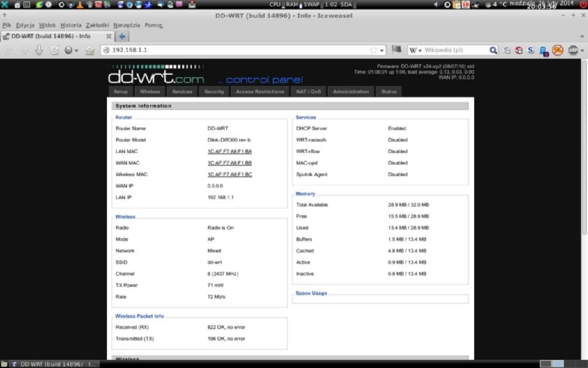This screenshot has width=588, height=368.
Task: Click the Total Available memory value
Action: [x=408, y=205]
